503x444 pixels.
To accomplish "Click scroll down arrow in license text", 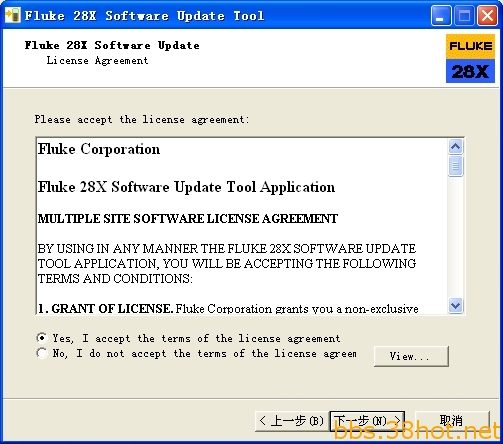I will pyautogui.click(x=455, y=305).
